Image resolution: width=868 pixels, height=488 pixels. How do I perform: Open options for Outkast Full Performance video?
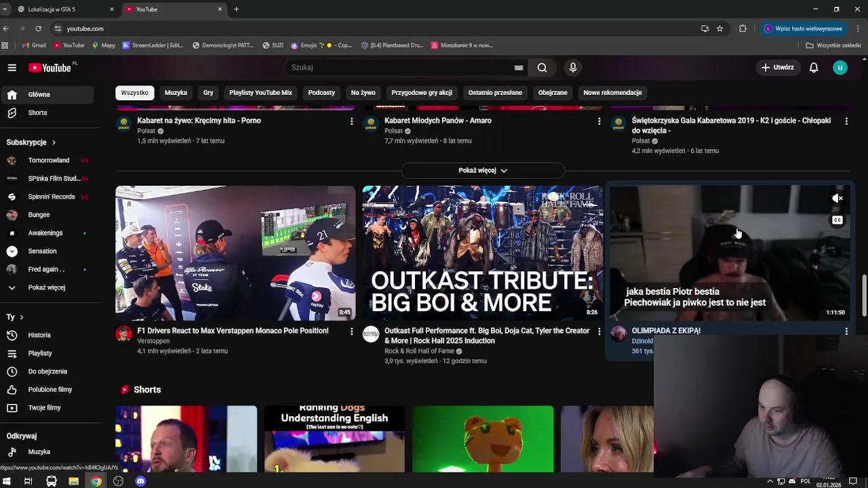pyautogui.click(x=599, y=331)
